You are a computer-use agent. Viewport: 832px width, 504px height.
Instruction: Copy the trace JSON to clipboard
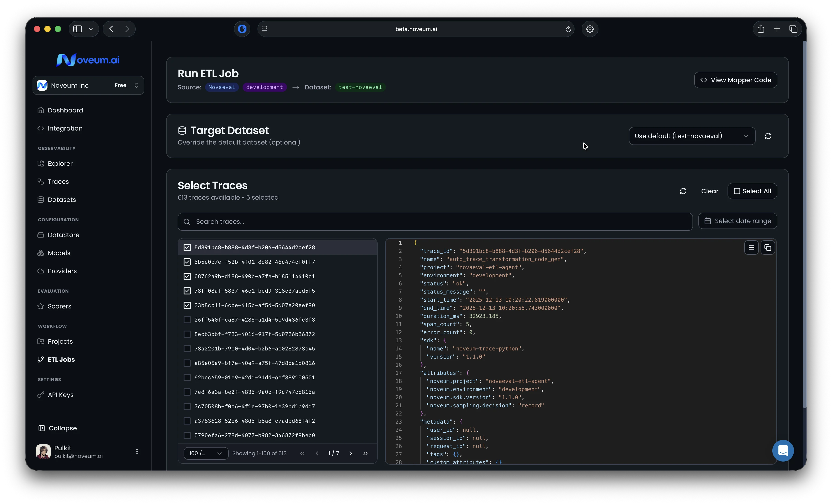[768, 248]
